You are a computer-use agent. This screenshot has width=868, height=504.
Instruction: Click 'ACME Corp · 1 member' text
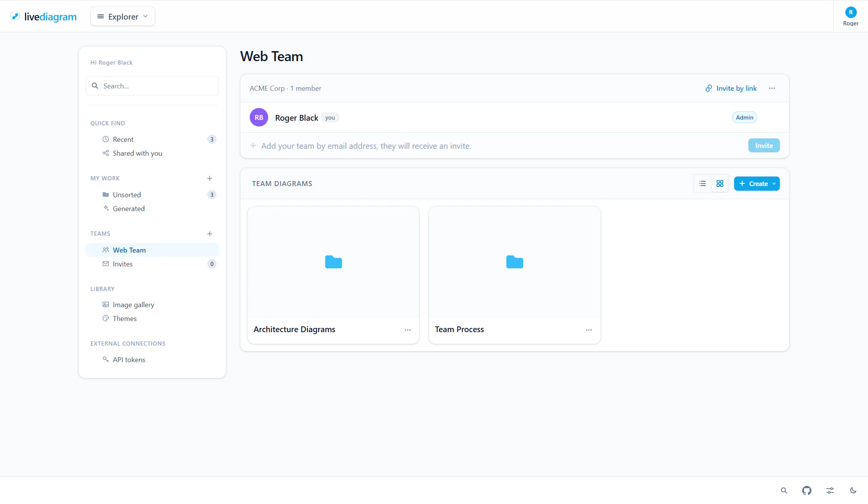click(285, 88)
